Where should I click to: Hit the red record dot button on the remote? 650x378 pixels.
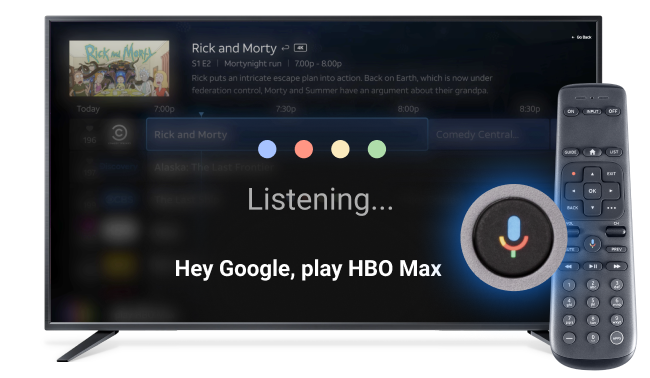pos(574,174)
